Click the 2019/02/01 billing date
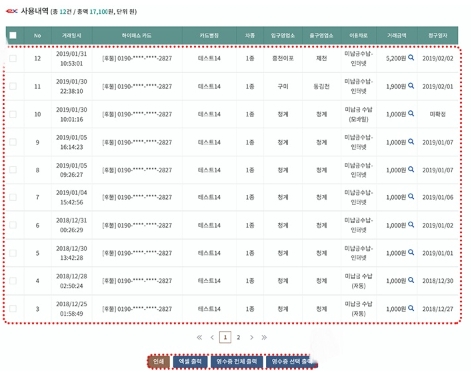 [438, 86]
